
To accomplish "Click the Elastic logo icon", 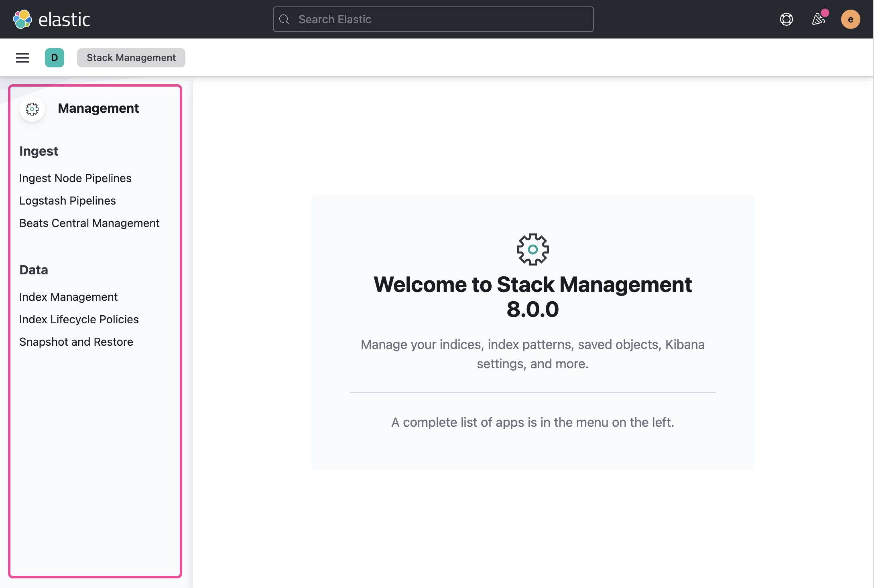I will click(22, 19).
